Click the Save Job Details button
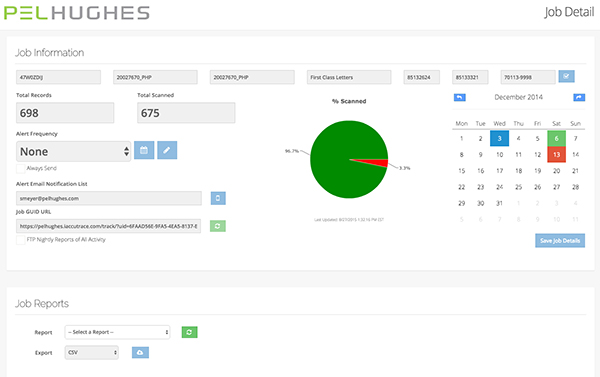 [560, 240]
